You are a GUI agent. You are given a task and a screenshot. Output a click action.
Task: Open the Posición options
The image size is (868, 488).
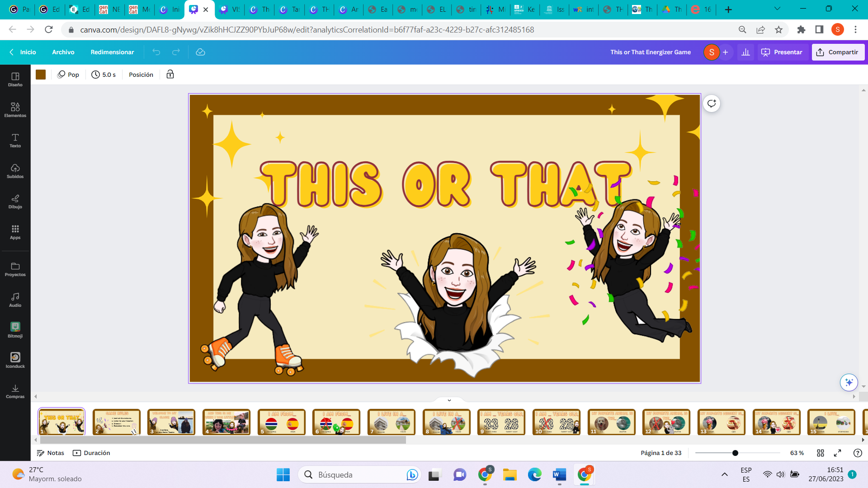[x=141, y=75]
